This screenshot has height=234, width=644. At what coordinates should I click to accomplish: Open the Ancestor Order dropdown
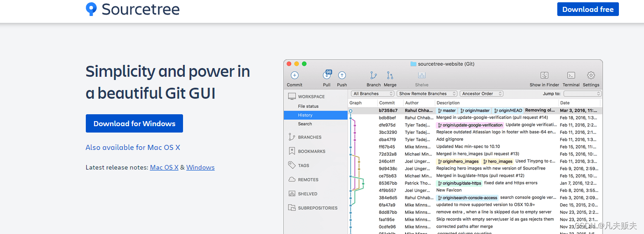click(x=482, y=94)
